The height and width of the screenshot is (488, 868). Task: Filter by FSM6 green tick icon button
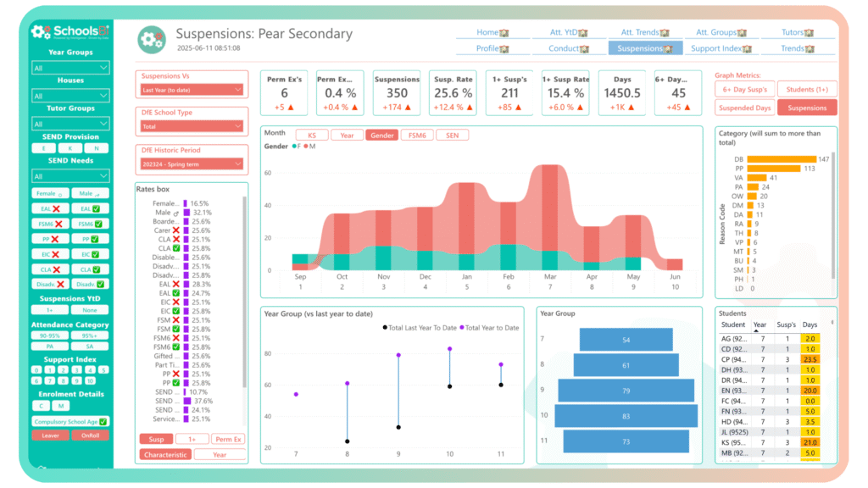click(90, 224)
